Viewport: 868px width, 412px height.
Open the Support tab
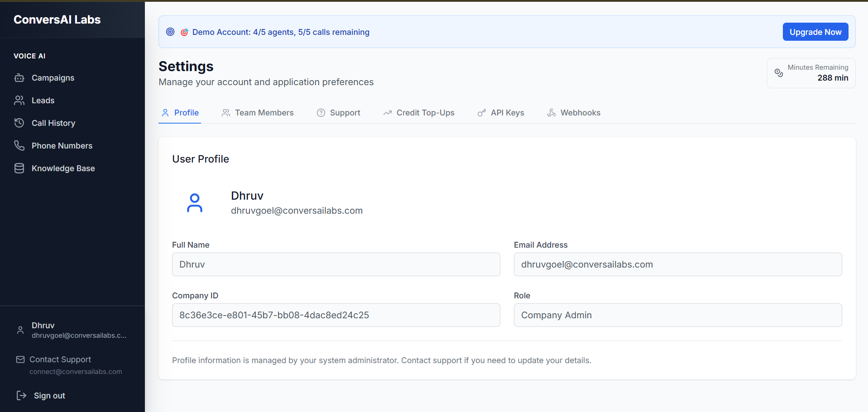coord(339,113)
